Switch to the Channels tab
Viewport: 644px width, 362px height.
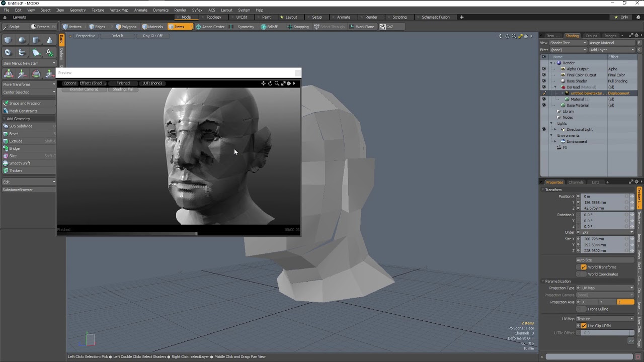tap(576, 182)
